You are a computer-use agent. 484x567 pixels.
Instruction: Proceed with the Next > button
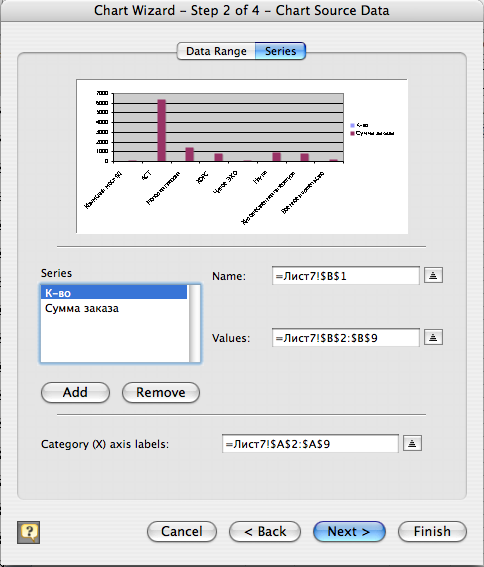(x=349, y=532)
